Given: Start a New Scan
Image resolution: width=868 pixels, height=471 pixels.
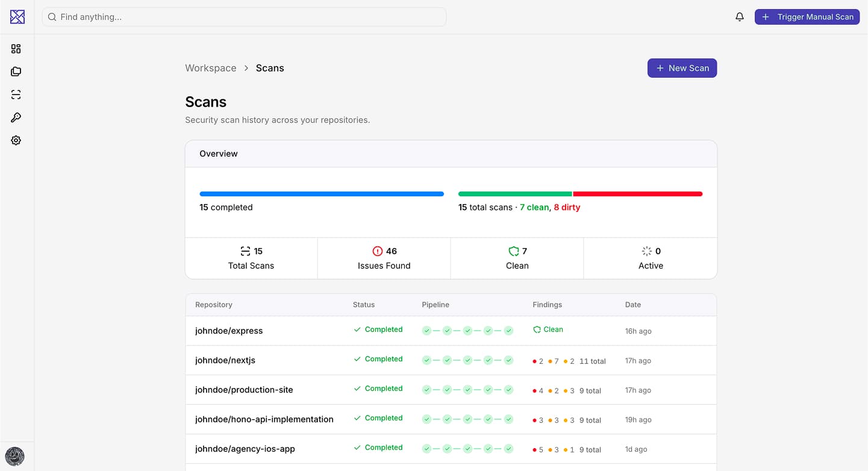Looking at the screenshot, I should [682, 67].
